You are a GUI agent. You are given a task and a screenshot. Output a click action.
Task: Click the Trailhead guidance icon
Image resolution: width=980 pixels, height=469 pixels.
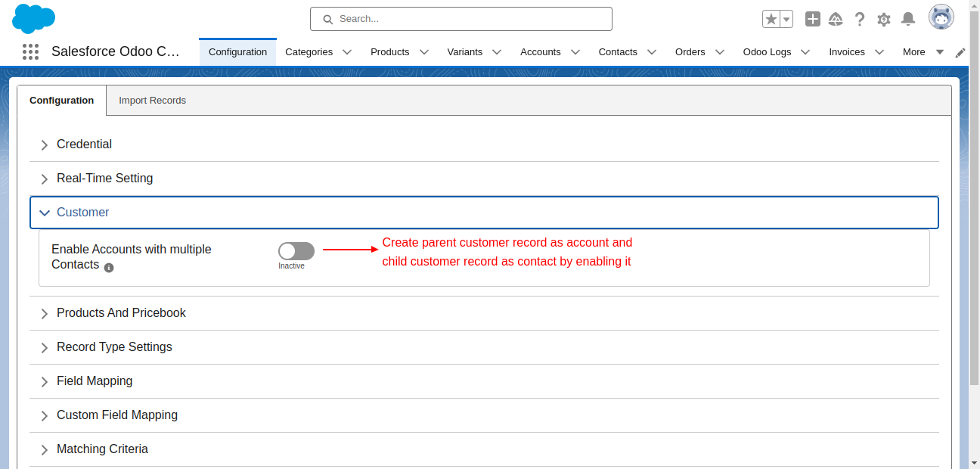[836, 19]
